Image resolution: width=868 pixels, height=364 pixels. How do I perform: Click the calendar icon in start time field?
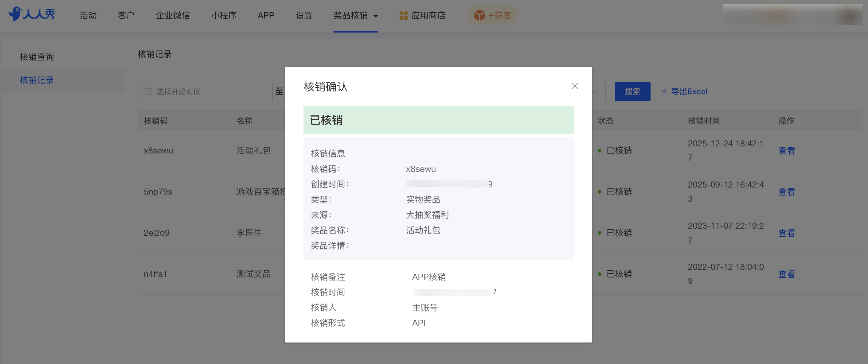[148, 91]
